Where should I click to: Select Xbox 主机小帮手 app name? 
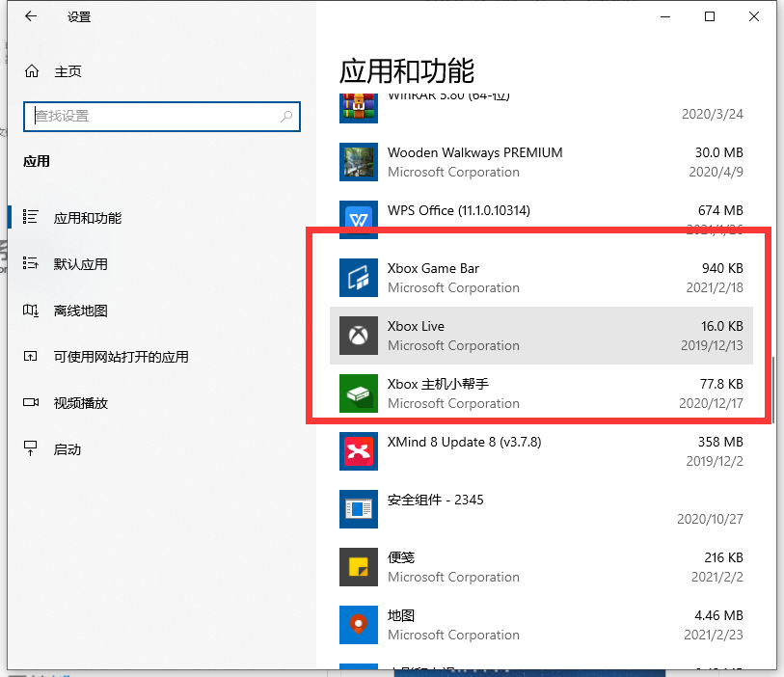point(438,384)
